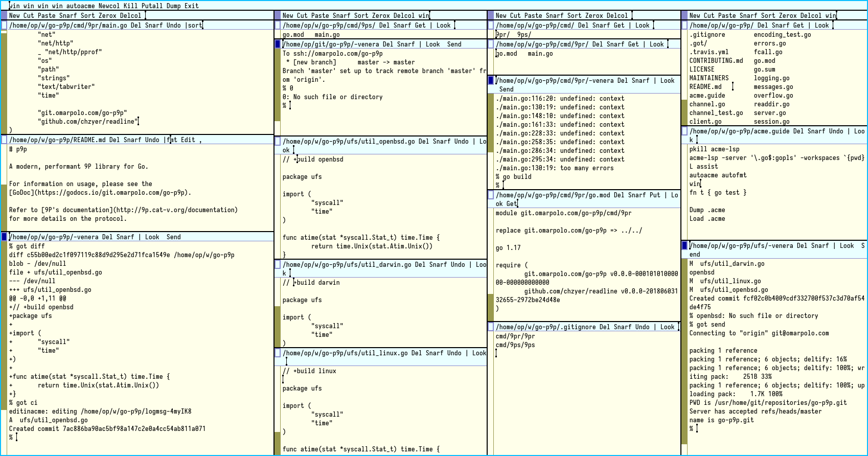Run Putall in the top tag bar
This screenshot has height=456, width=868.
click(152, 6)
